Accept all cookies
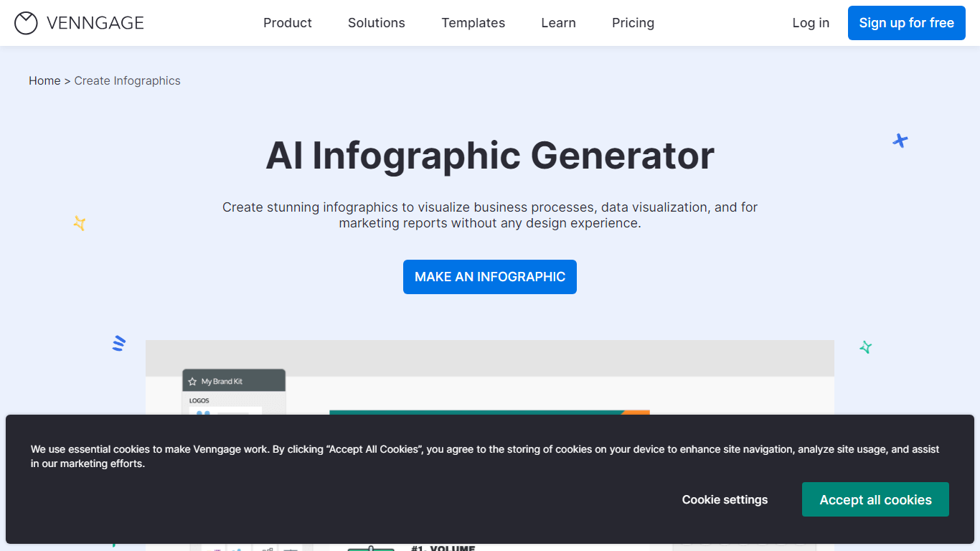This screenshot has height=551, width=980. click(x=875, y=499)
